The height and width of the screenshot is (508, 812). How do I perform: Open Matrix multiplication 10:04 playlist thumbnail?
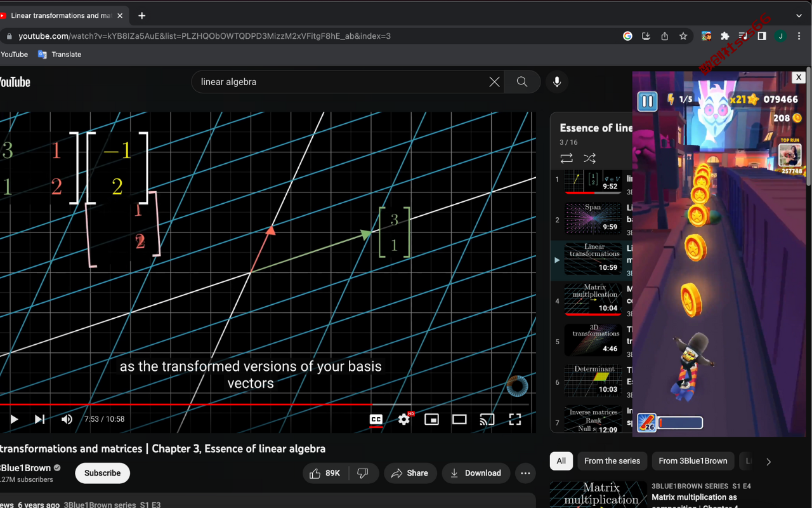click(593, 299)
